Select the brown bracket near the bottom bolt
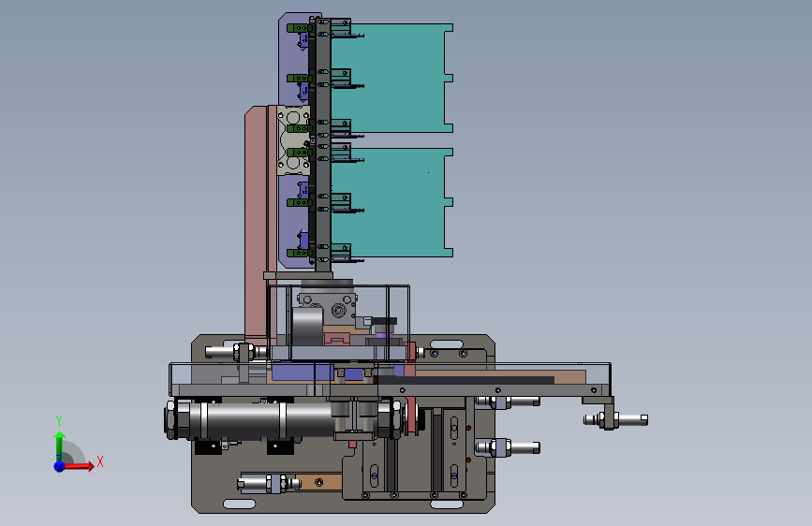This screenshot has width=812, height=526. point(320,483)
